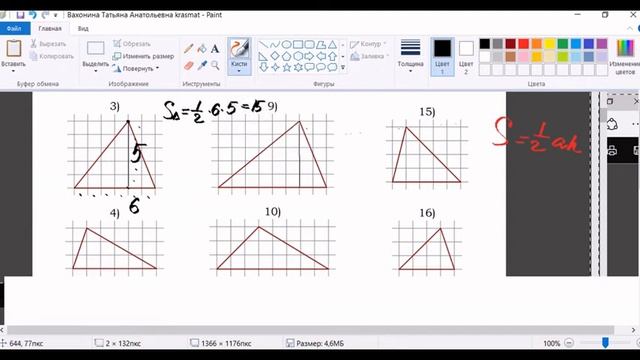
Task: Click the Кисти brush icon
Action: [239, 49]
